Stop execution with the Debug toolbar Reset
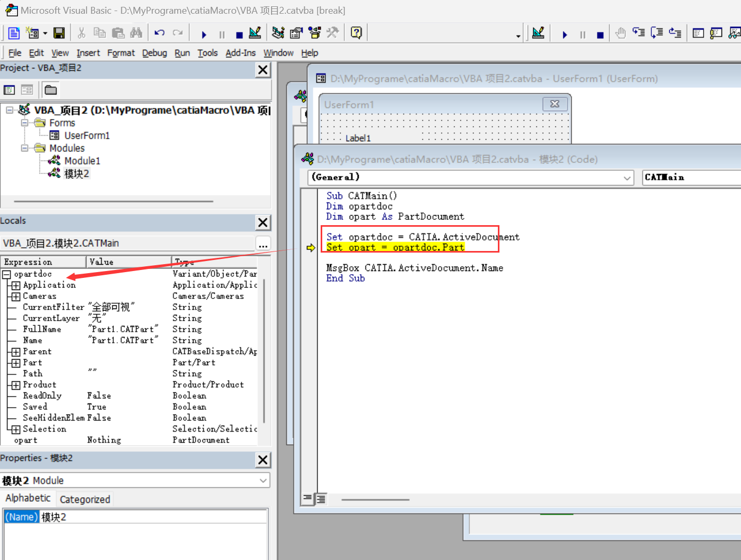The image size is (741, 560). coord(600,34)
